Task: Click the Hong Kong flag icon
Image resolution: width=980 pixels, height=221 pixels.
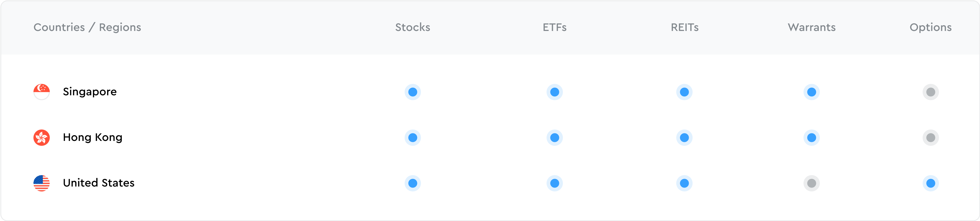Action: coord(41,137)
